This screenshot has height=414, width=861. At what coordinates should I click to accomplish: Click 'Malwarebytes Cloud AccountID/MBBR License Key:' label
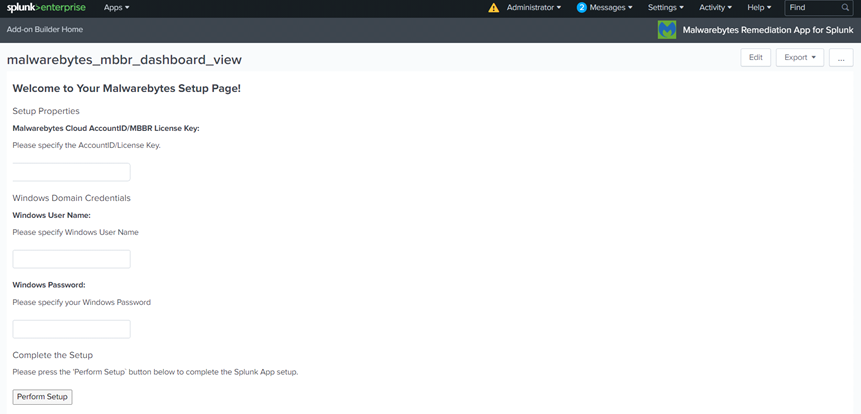106,128
